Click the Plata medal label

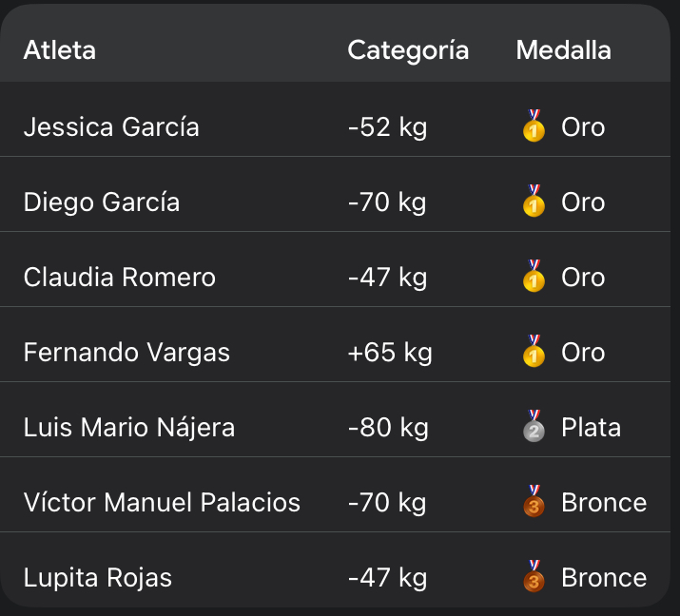(591, 428)
